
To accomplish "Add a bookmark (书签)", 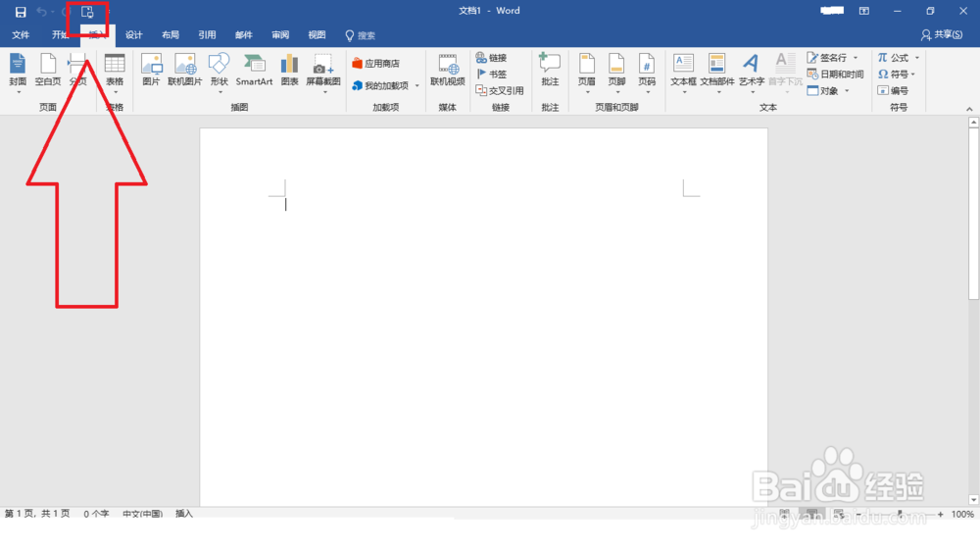I will tap(491, 74).
